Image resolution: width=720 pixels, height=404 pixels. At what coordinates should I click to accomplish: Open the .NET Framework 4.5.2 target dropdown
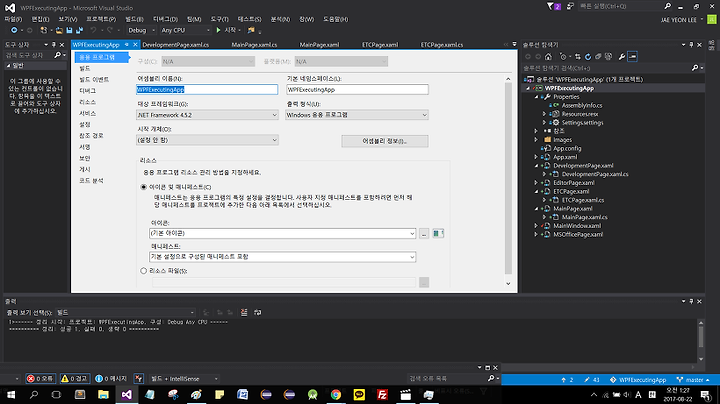(x=207, y=115)
